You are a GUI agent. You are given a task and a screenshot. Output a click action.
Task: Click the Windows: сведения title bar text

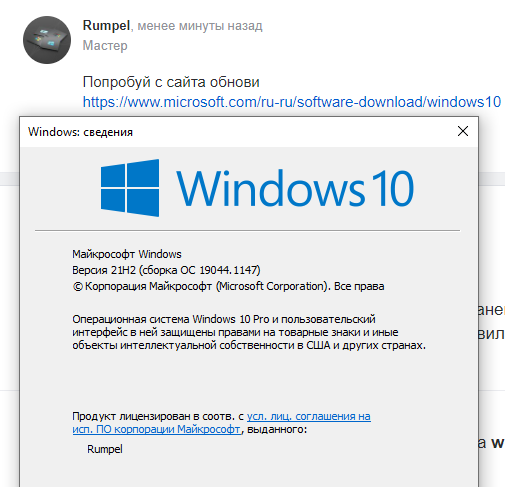(x=80, y=132)
